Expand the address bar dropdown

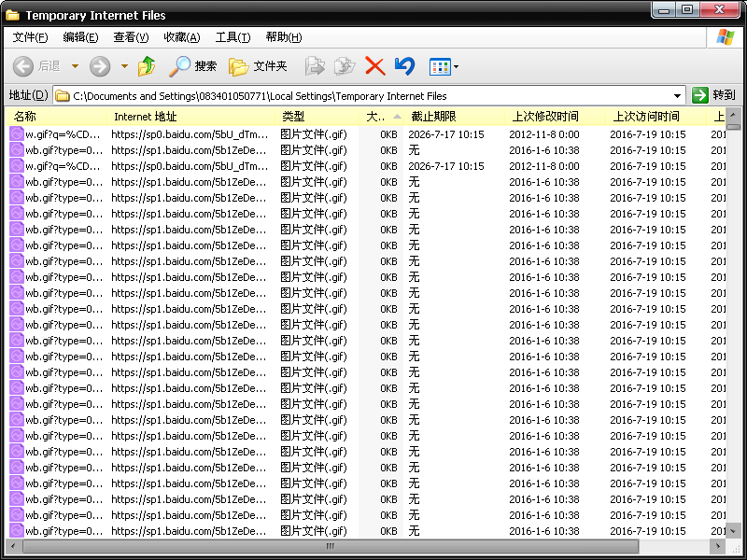pos(677,96)
